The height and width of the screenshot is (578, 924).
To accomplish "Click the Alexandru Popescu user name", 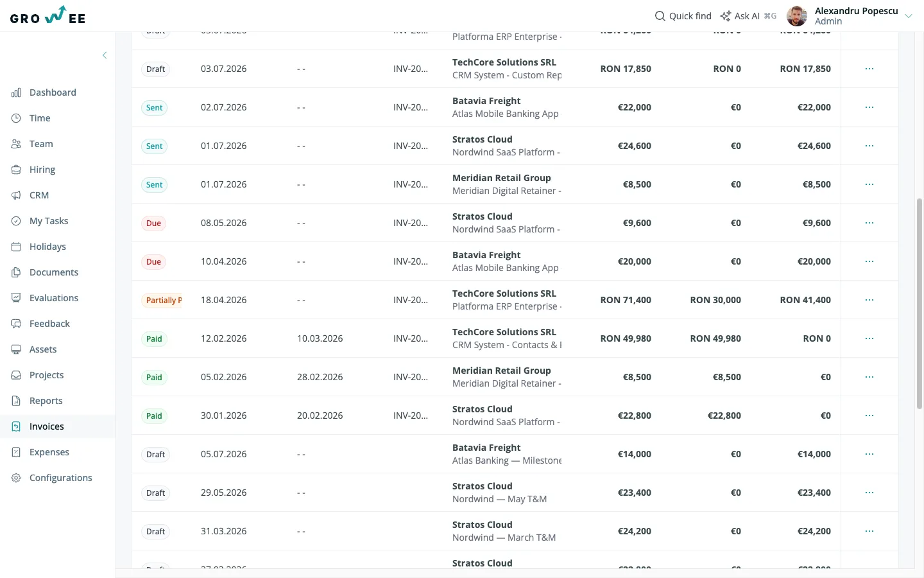I will coord(856,11).
